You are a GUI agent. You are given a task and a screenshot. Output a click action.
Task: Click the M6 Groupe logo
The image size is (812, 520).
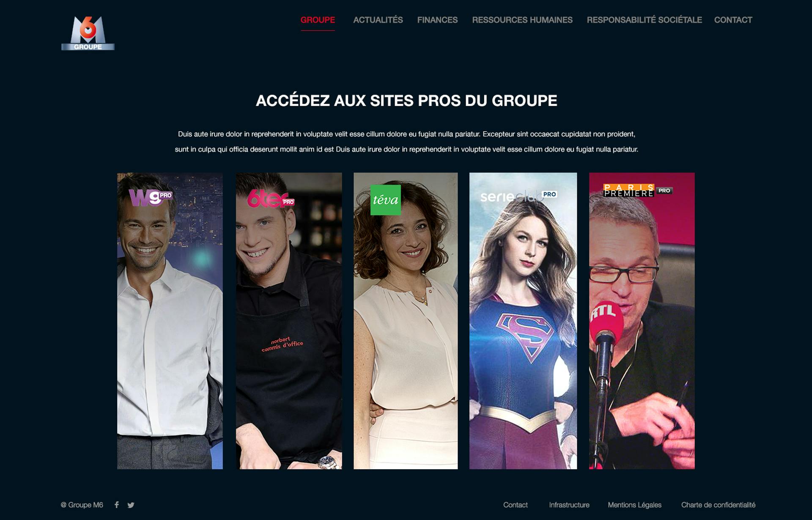click(x=88, y=33)
